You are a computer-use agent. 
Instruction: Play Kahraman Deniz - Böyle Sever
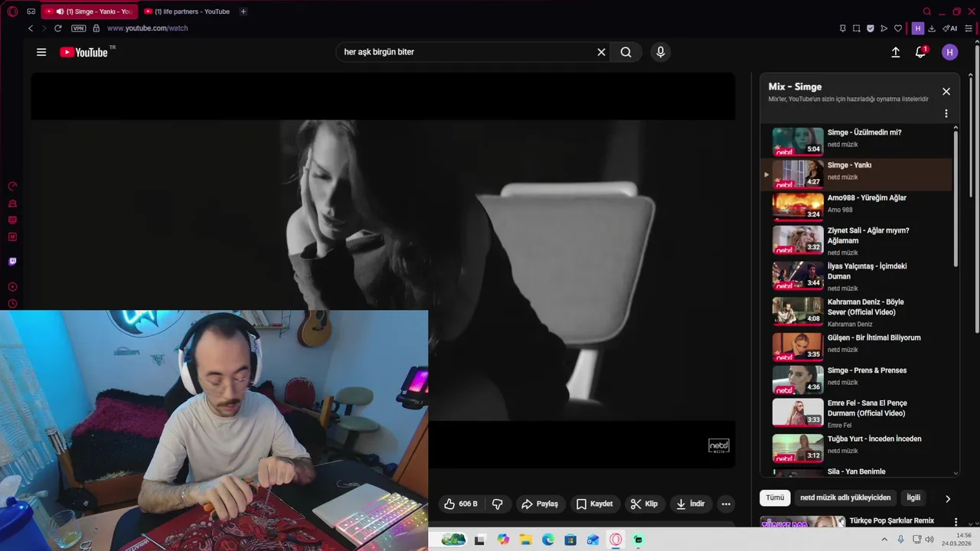[857, 312]
